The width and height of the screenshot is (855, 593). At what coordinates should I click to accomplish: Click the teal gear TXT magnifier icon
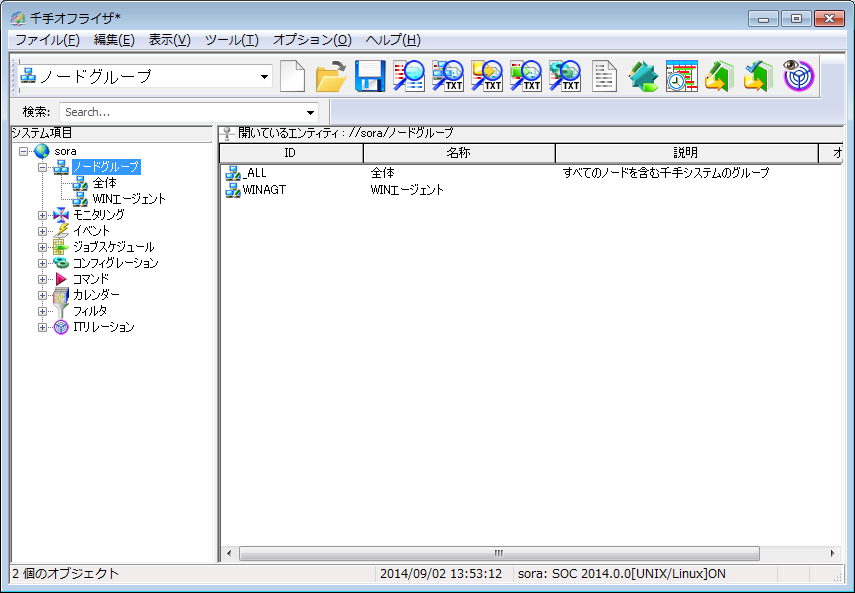[564, 76]
